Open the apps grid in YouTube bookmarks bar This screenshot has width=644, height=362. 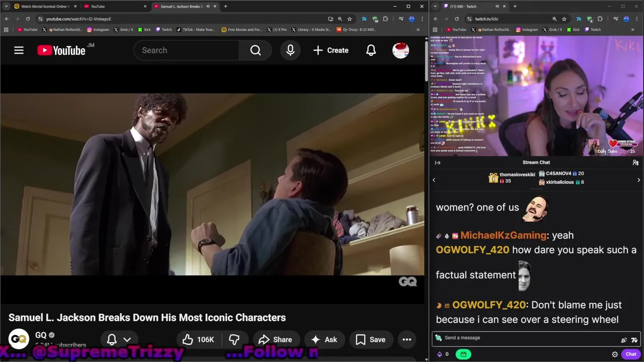tap(6, 30)
